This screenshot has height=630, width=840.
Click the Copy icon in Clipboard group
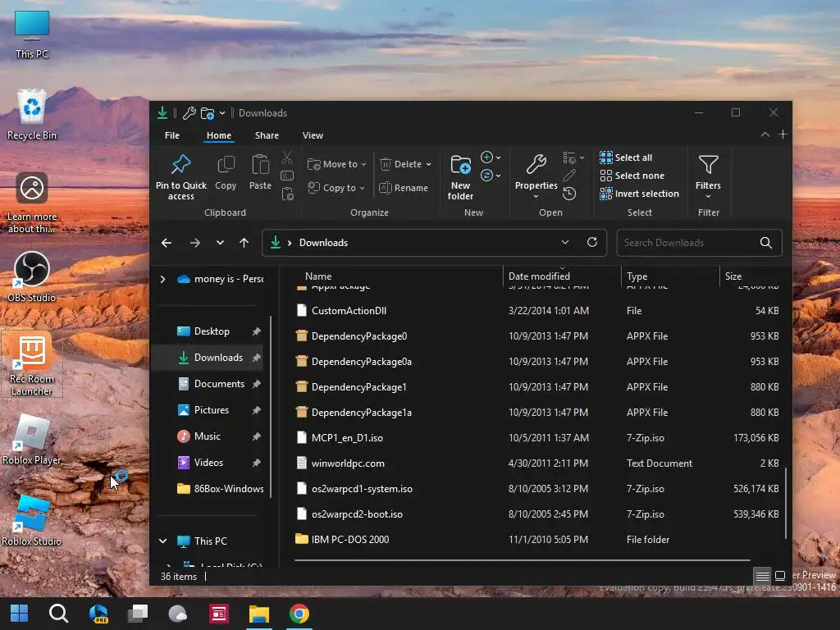click(226, 164)
